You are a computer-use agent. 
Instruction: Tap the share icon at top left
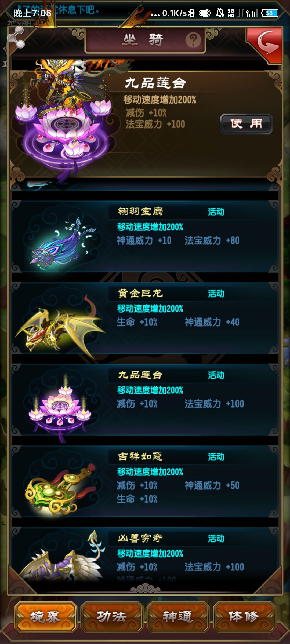[x=16, y=37]
